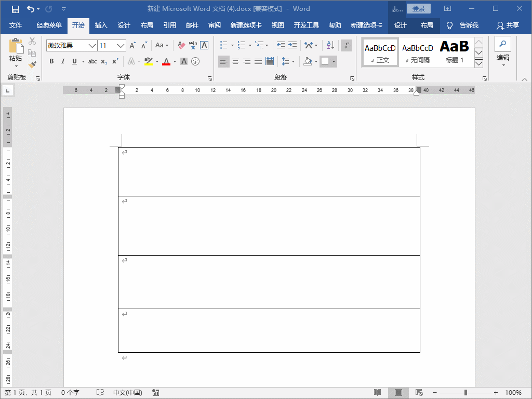Undo the last action
Viewport: 532px width, 399px height.
(x=31, y=9)
